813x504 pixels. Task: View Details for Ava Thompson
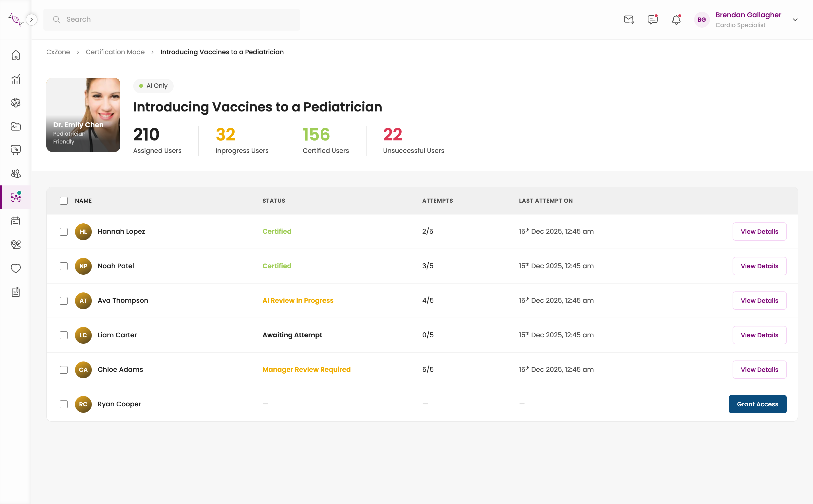[x=759, y=301]
